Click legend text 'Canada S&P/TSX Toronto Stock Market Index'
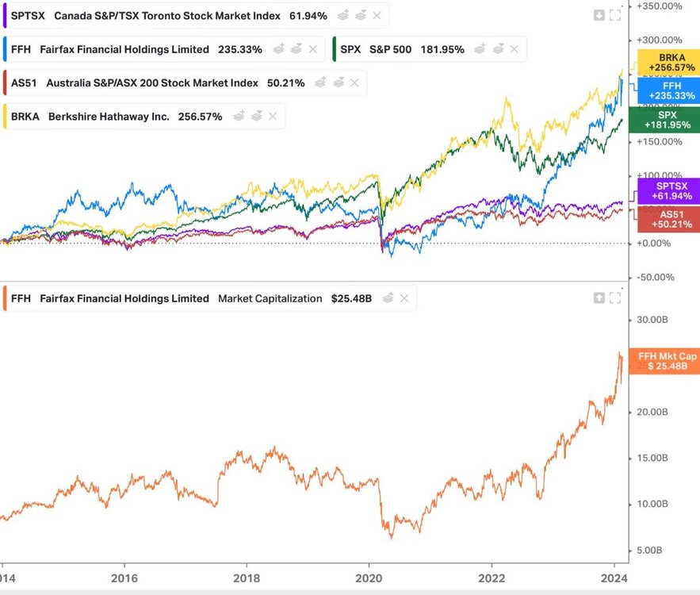Viewport: 700px width, 595px height. (x=167, y=16)
